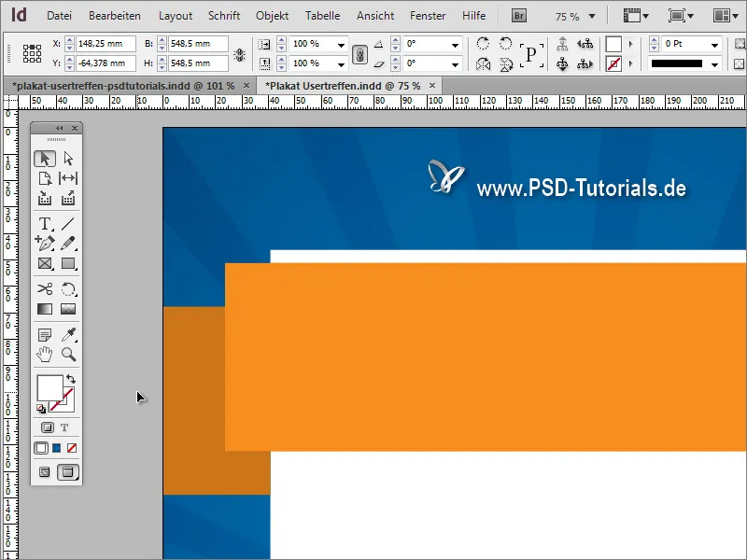Click the fill box in tools panel
The width and height of the screenshot is (747, 560).
point(50,388)
